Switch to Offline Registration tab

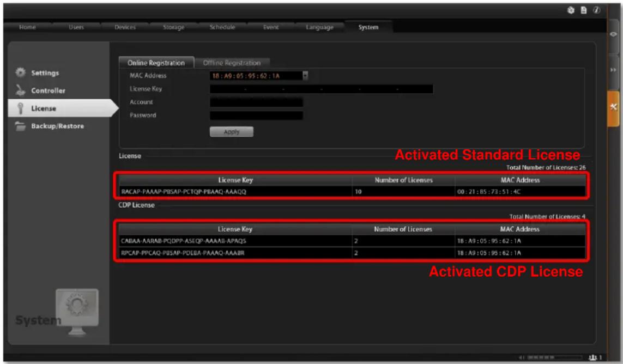[232, 63]
